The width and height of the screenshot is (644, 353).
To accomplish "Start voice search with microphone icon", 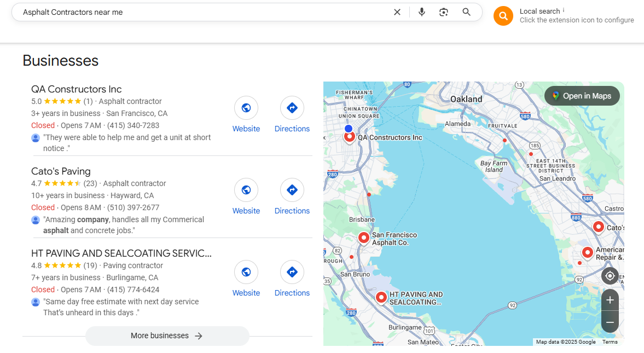I will [x=421, y=12].
